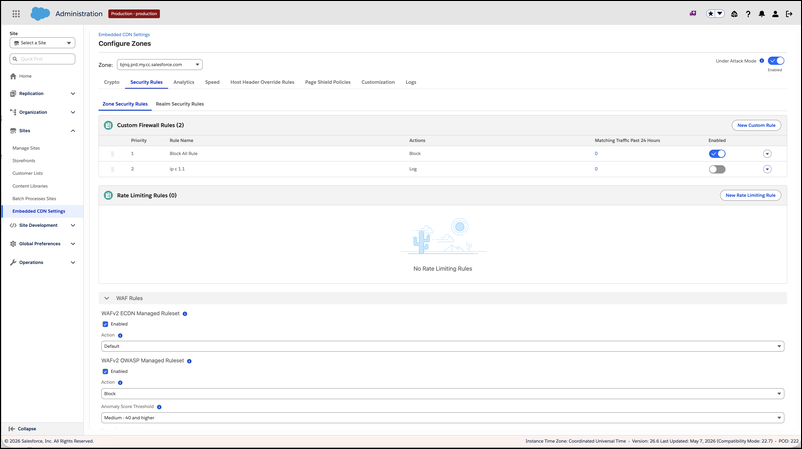802x449 pixels.
Task: Open row actions menu for Block All Rule
Action: pos(767,154)
